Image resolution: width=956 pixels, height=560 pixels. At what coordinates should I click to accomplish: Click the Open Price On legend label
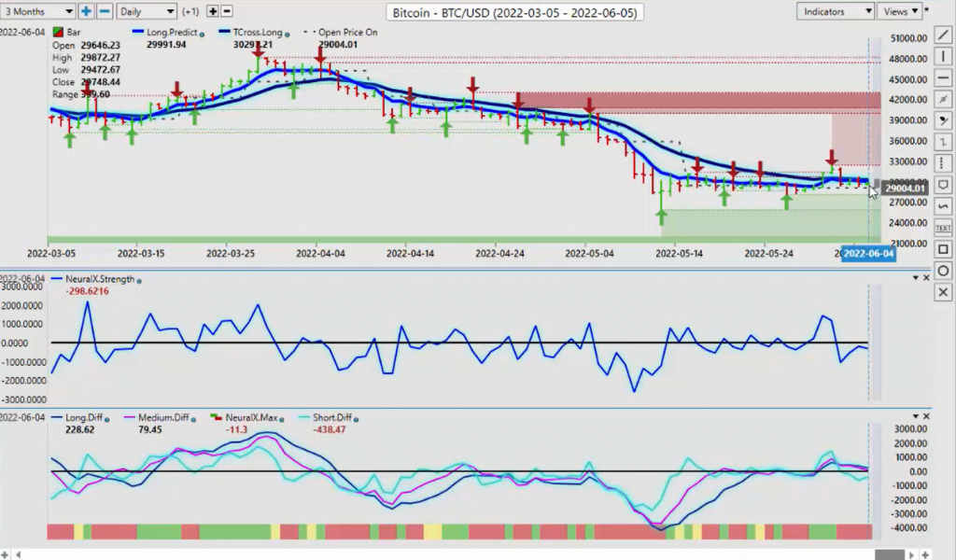pos(347,32)
